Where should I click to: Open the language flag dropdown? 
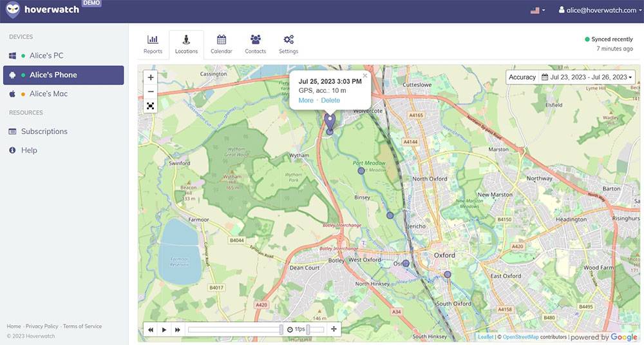(x=537, y=10)
